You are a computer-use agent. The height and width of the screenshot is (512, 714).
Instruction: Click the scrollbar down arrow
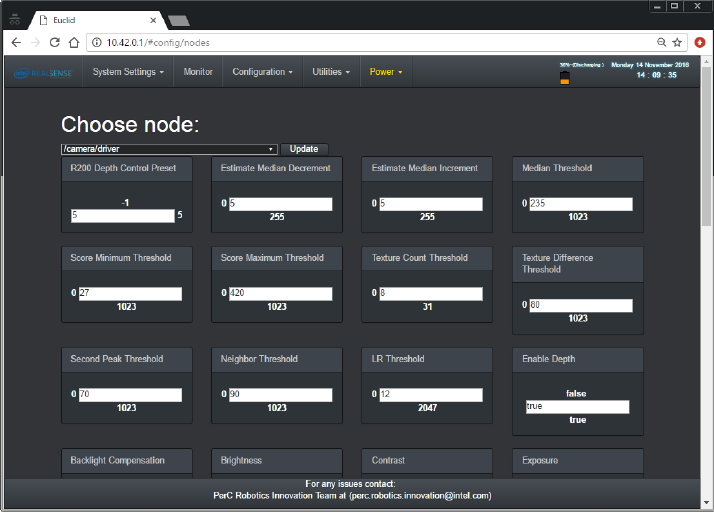pos(706,502)
